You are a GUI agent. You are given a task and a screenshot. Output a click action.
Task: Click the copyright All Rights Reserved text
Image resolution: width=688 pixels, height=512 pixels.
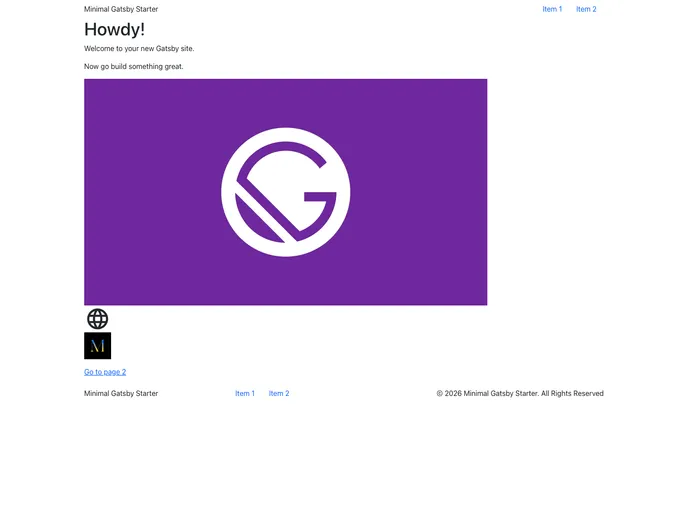pos(520,394)
